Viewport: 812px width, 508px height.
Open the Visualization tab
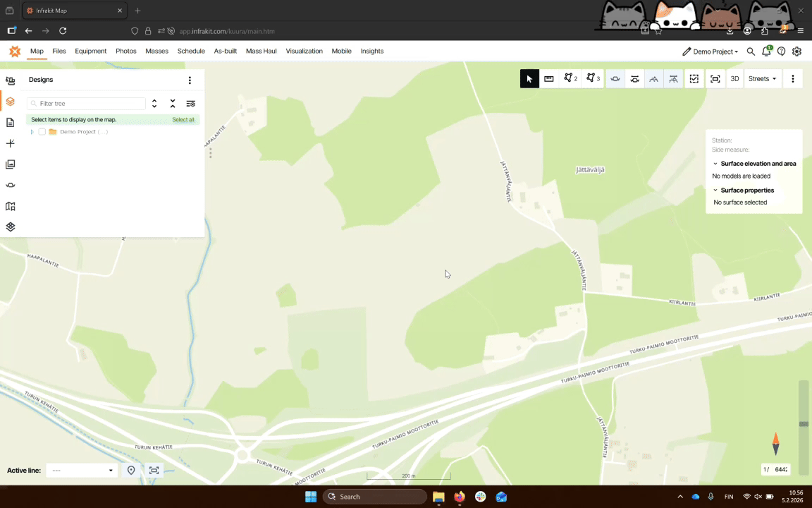(304, 52)
